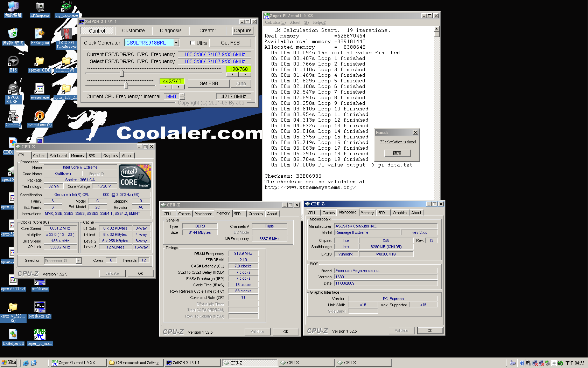
Task: Open Clock Generator dropdown in SetFSB
Action: click(x=176, y=43)
